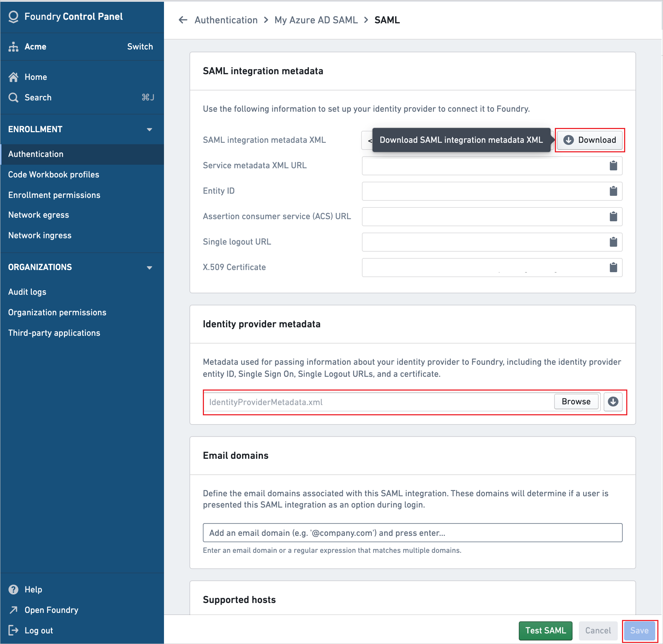The height and width of the screenshot is (644, 663).
Task: Download the identity provider metadata file
Action: click(x=613, y=402)
